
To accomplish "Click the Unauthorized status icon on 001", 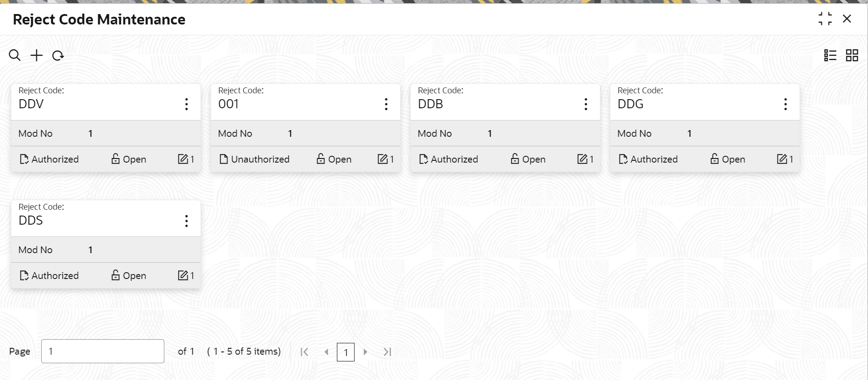I will (224, 159).
